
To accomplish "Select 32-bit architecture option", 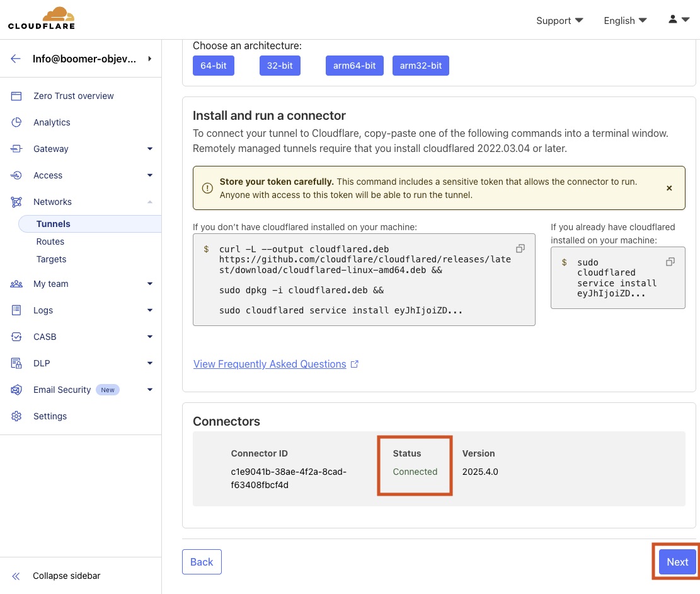I will click(280, 66).
